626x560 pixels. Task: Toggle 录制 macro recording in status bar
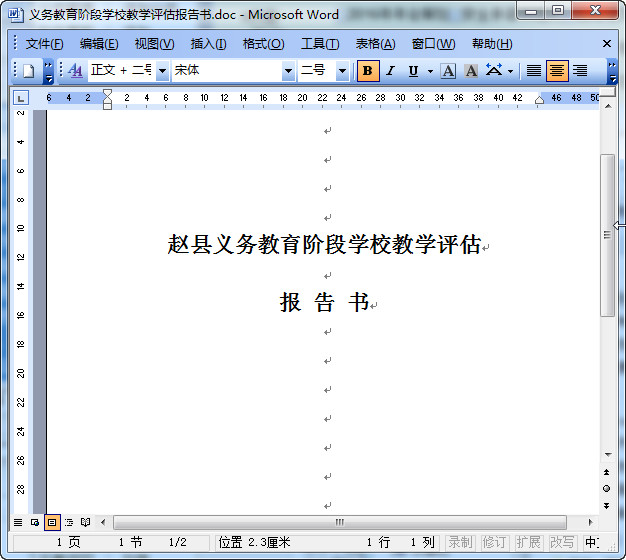pos(460,542)
